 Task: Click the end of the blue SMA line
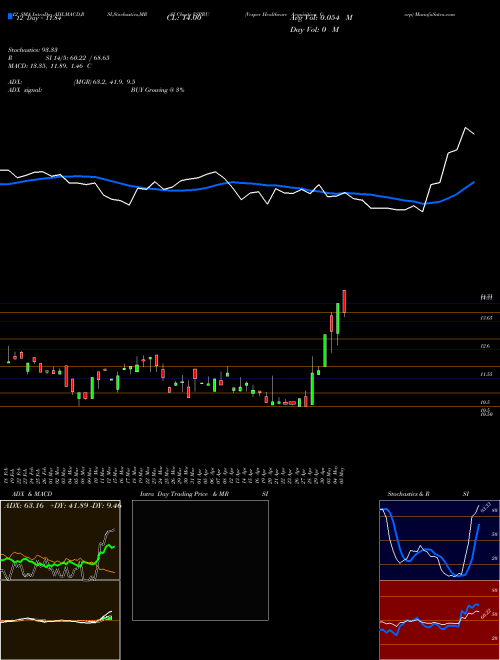474,182
